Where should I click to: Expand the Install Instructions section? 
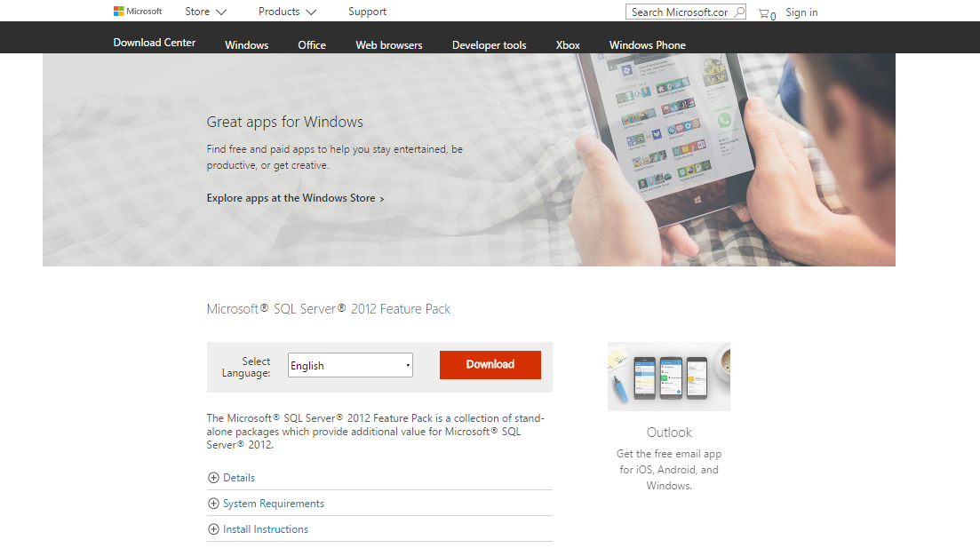(x=266, y=529)
